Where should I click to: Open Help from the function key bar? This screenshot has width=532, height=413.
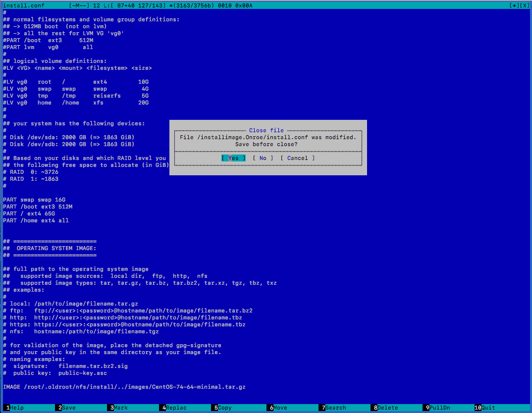coord(17,408)
